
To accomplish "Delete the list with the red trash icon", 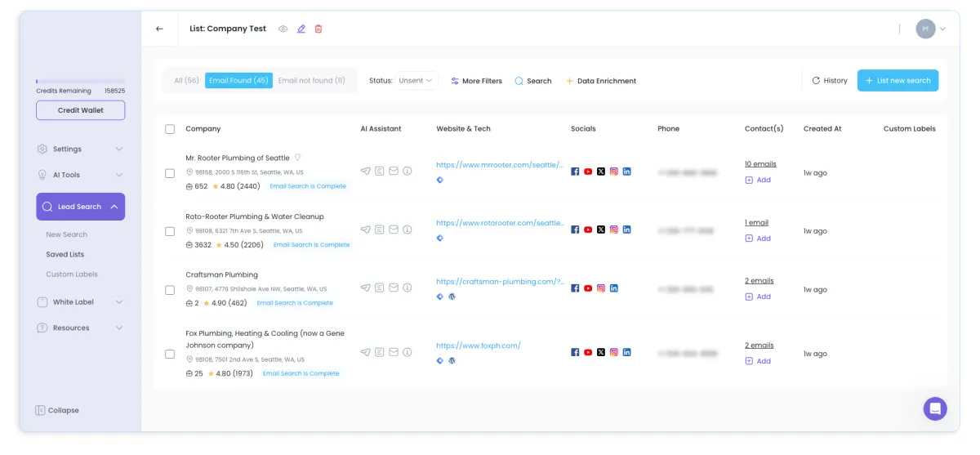I will (318, 29).
